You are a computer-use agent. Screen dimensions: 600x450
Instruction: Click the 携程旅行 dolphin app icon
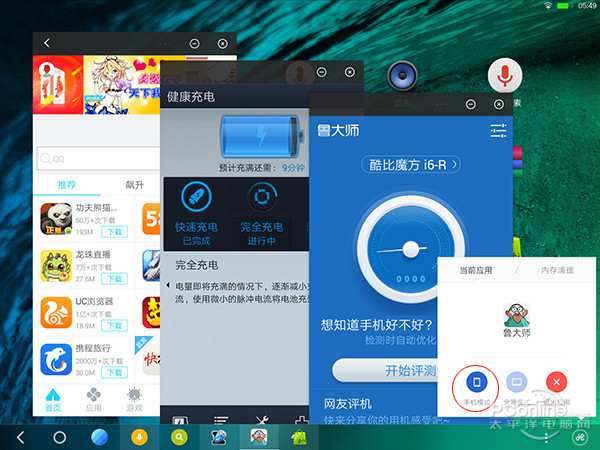(56, 360)
